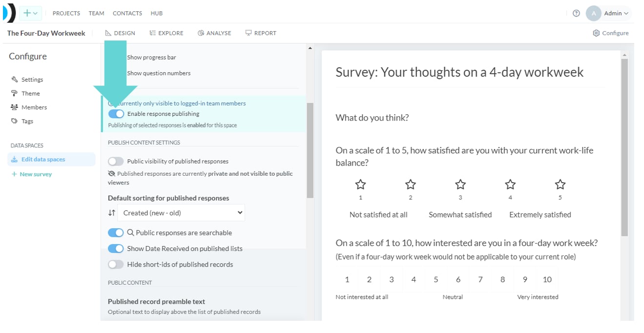Click the survey preview scrollbar
The image size is (644, 333).
(x=624, y=147)
